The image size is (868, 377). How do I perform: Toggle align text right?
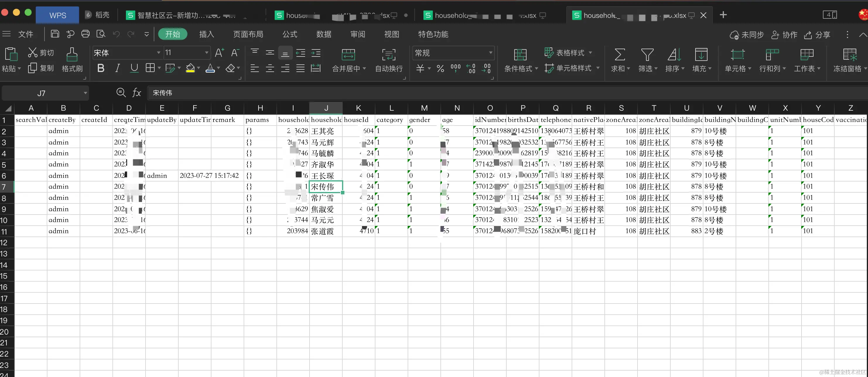point(285,68)
